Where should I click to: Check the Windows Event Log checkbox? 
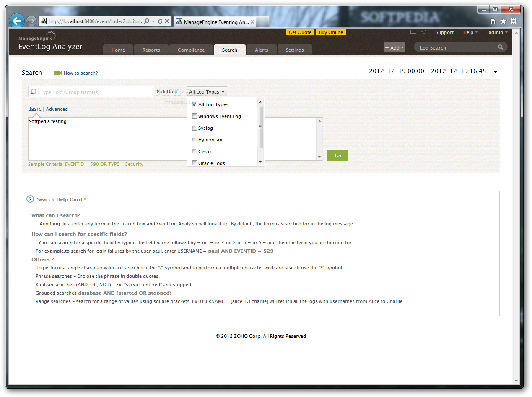[194, 116]
